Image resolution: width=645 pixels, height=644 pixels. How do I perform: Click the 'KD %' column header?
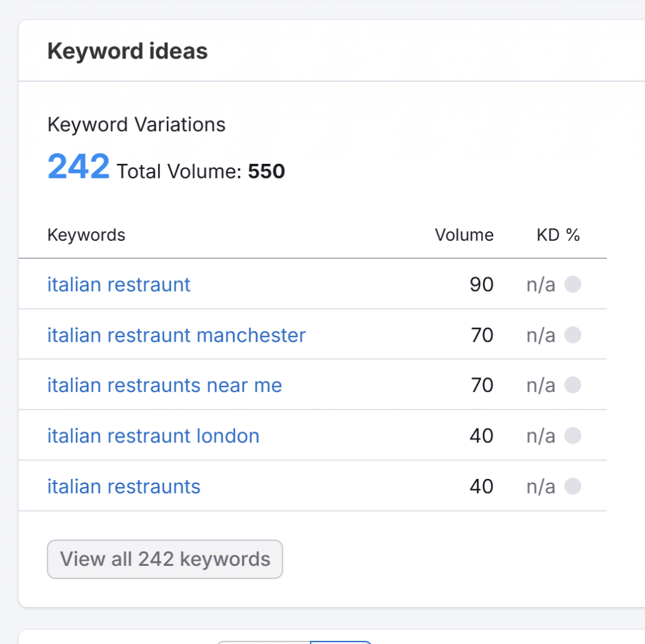tap(557, 235)
